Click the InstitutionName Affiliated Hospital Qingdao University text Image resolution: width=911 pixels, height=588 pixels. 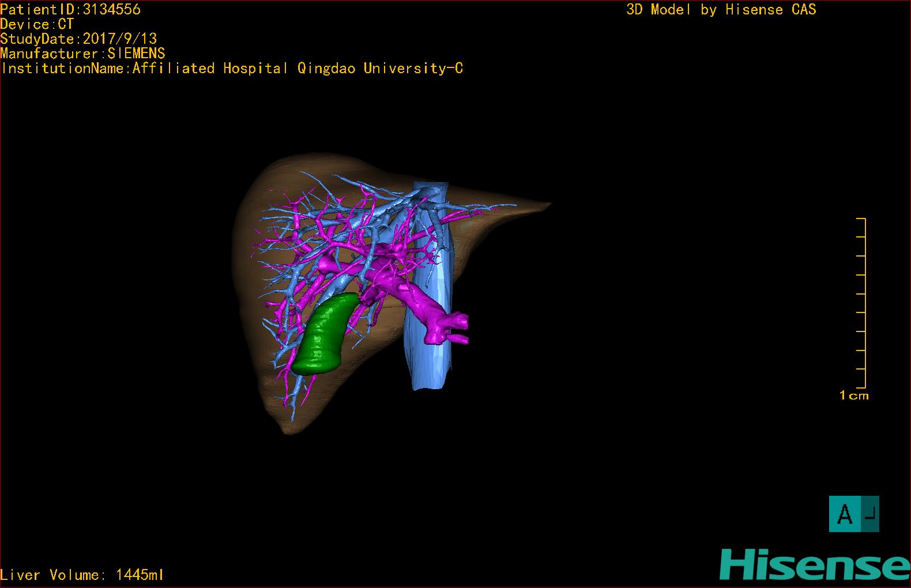[x=232, y=69]
